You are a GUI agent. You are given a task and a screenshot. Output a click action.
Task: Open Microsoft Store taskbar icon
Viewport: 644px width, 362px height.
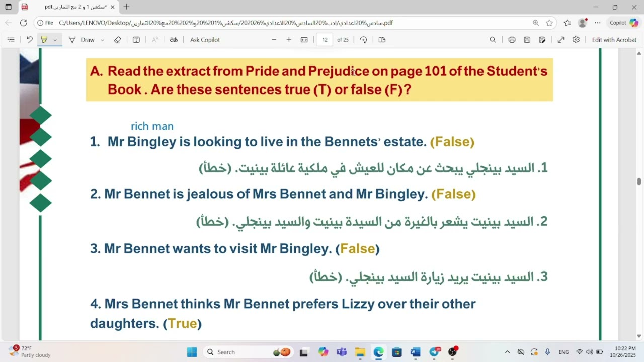tap(396, 352)
